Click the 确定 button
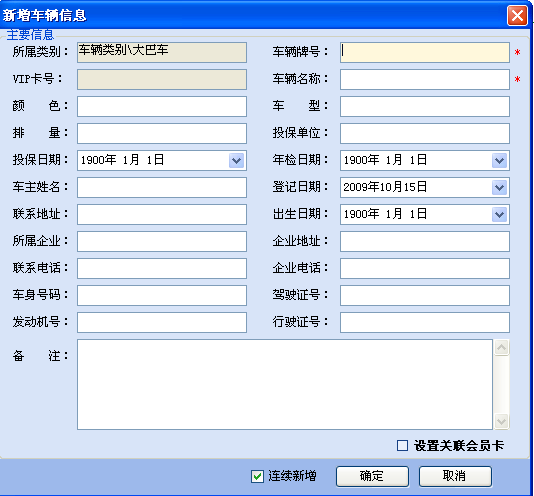This screenshot has width=534, height=496. coord(372,476)
